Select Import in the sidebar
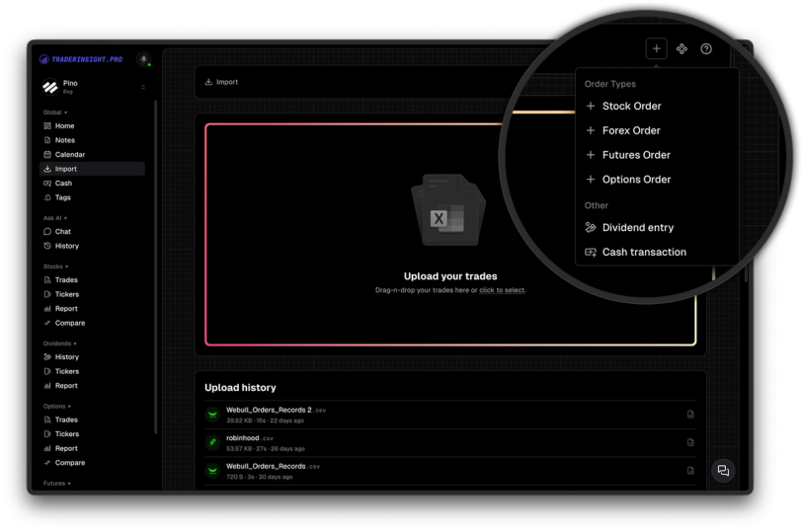The image size is (803, 532). (92, 169)
